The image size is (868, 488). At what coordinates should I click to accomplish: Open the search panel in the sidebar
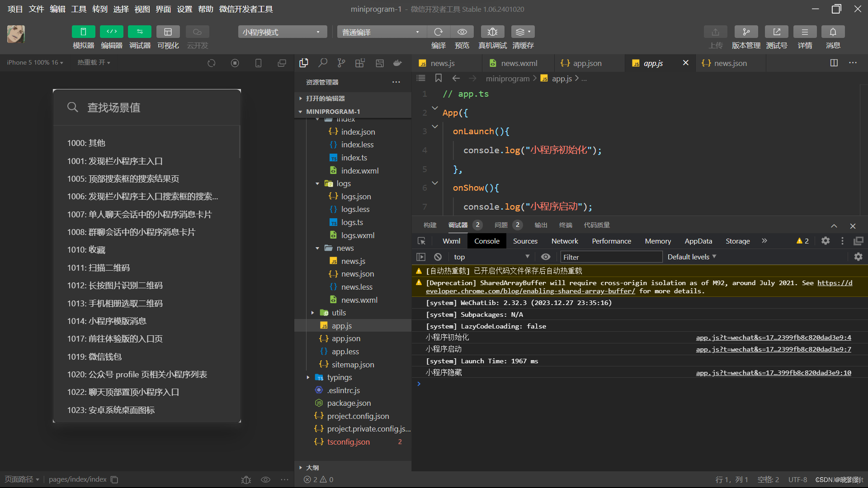coord(322,63)
